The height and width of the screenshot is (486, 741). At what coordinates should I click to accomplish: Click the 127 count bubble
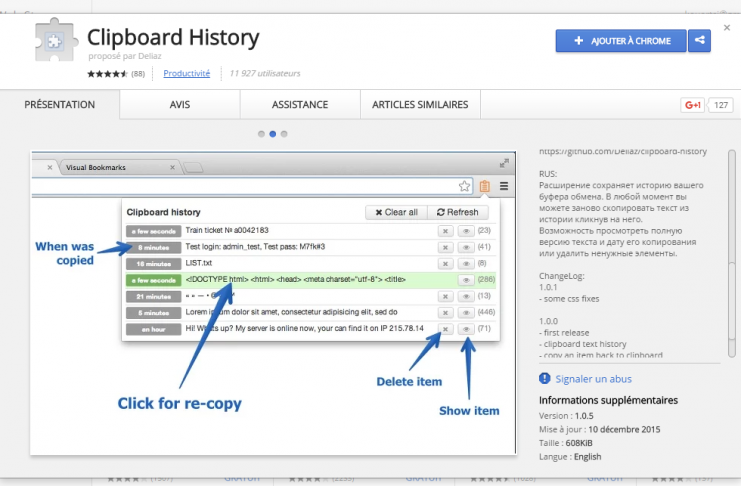(x=721, y=105)
